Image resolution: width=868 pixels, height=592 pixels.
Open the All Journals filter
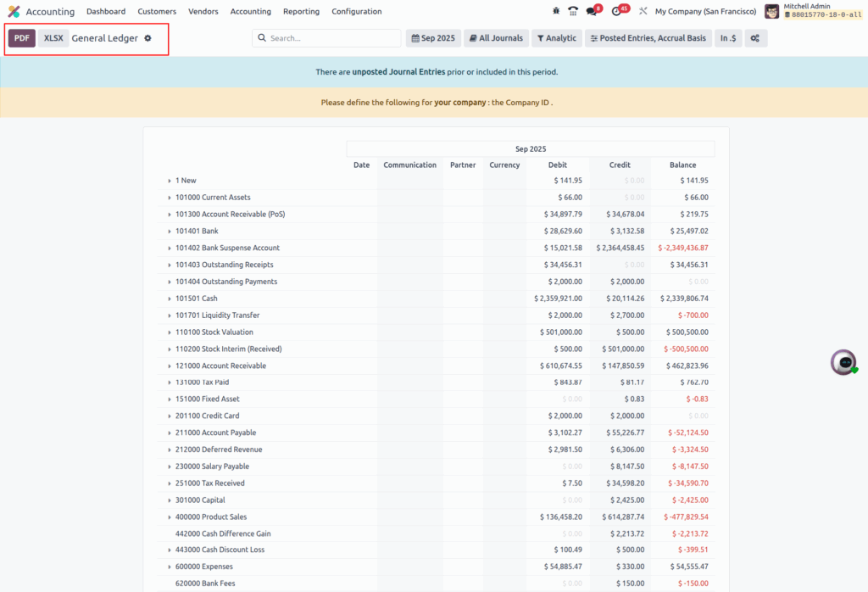(x=496, y=38)
